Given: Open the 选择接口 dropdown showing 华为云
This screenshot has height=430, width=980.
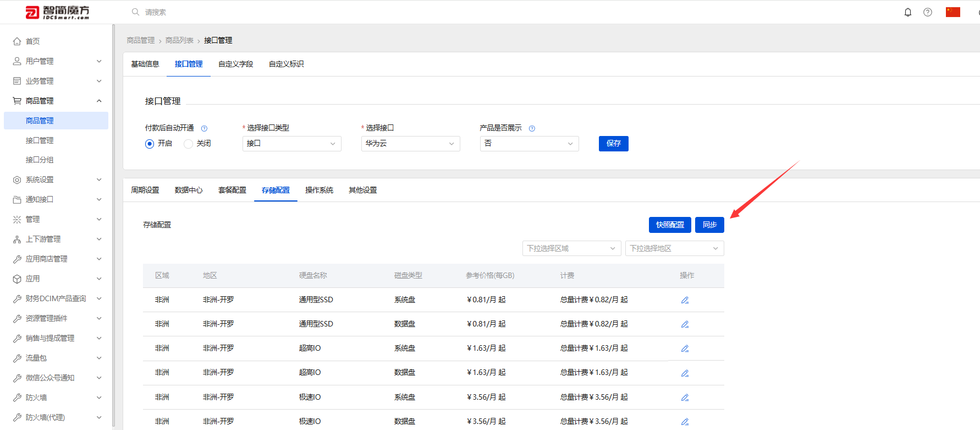Looking at the screenshot, I should coord(411,144).
